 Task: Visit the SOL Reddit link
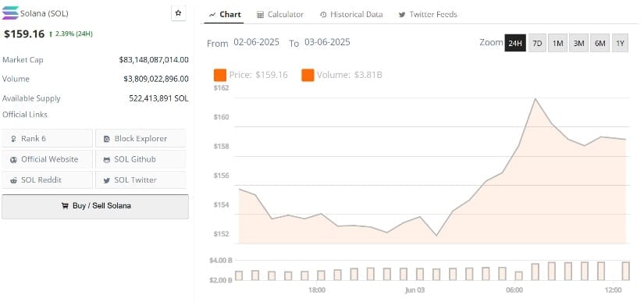tap(48, 179)
